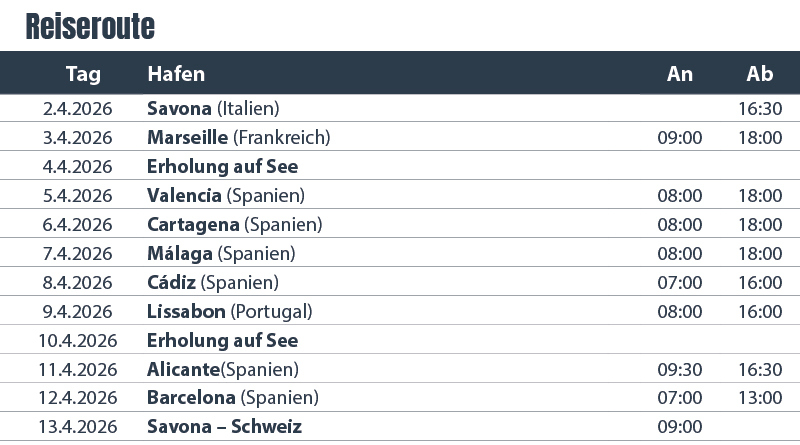Image resolution: width=800 pixels, height=445 pixels.
Task: Open the Marseille (Frankreich) port entry
Action: click(x=238, y=137)
